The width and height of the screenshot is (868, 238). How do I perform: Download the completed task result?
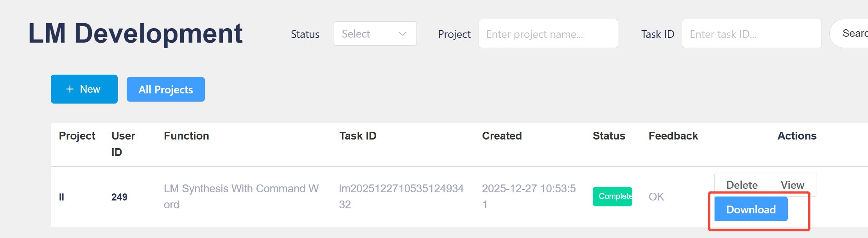click(751, 209)
